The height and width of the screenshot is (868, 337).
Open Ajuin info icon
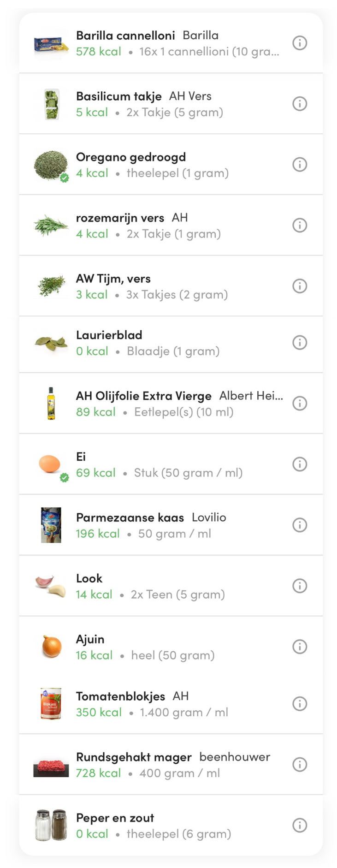tap(300, 647)
